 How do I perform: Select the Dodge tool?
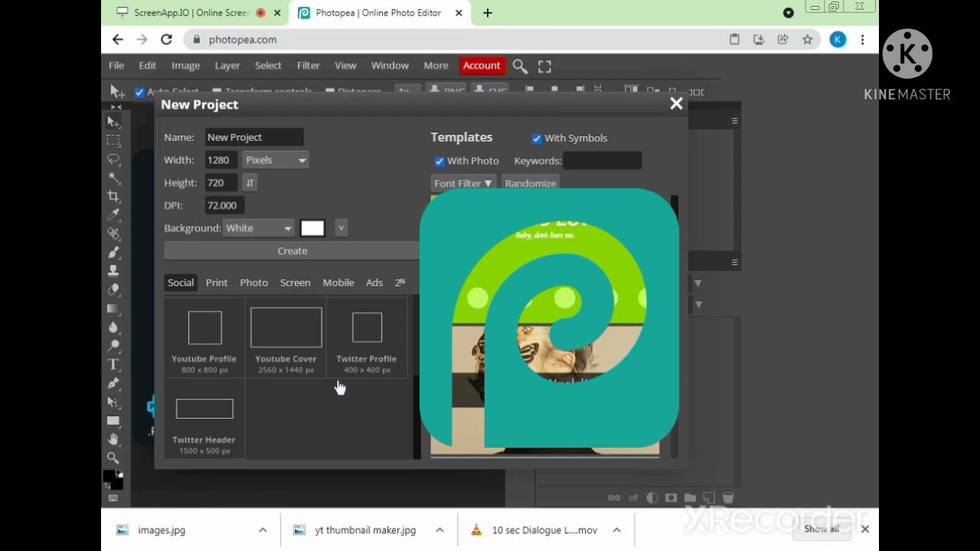point(113,346)
